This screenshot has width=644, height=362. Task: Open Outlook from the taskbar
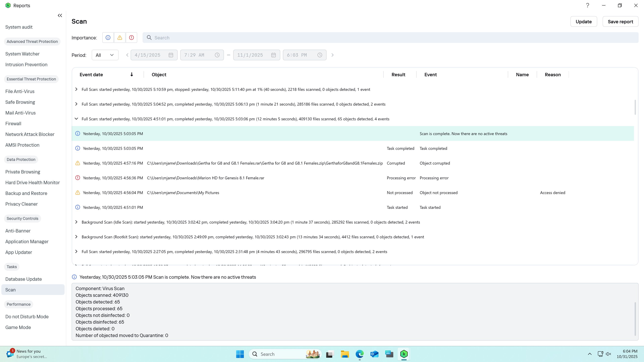point(374,354)
